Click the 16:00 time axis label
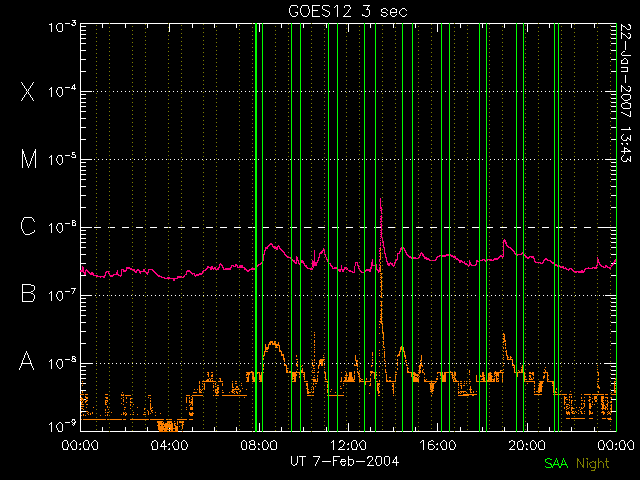 pos(438,444)
